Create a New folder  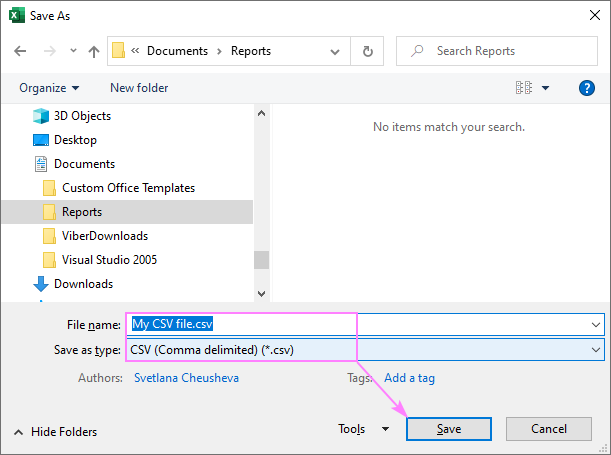139,88
